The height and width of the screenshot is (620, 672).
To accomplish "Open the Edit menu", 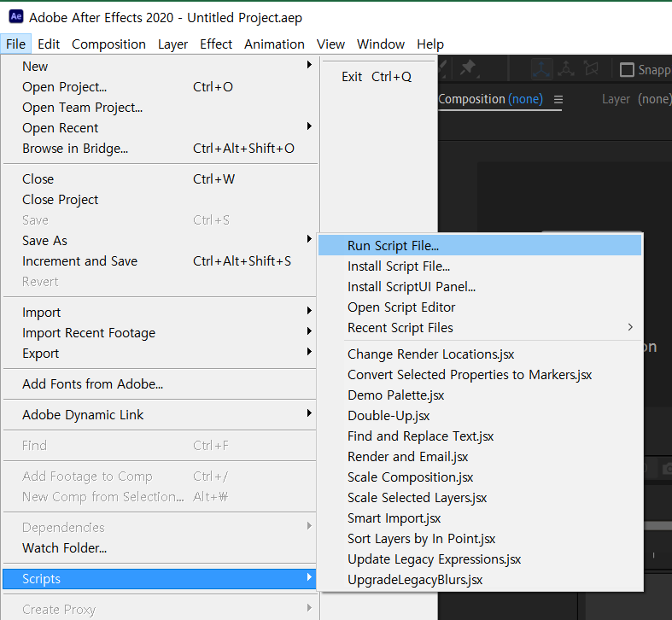I will click(49, 44).
